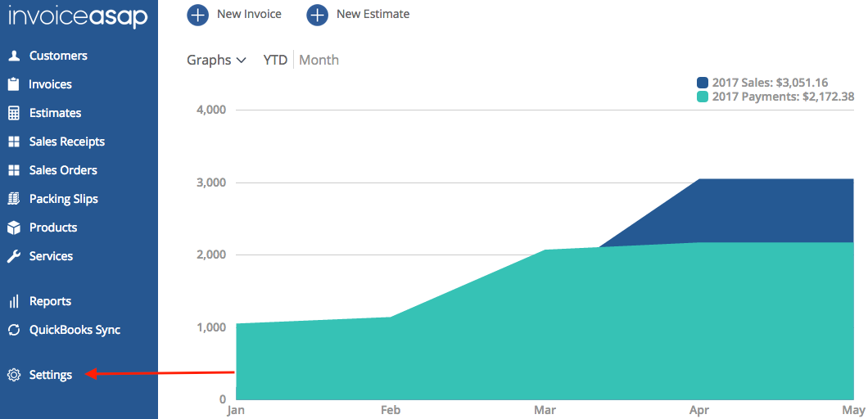The image size is (868, 419).
Task: Open the Reports menu item
Action: (x=50, y=301)
